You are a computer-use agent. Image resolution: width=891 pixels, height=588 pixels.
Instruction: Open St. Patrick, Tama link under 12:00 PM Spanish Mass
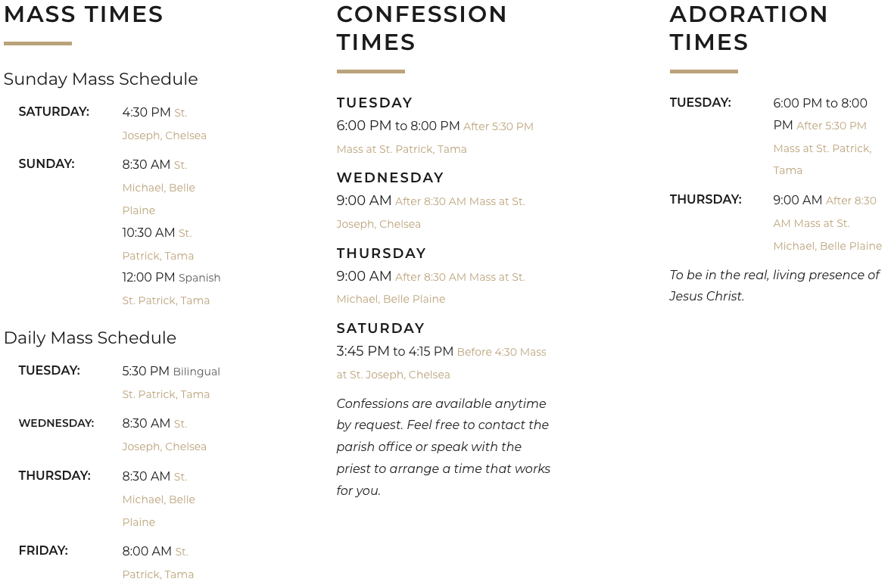coord(166,300)
